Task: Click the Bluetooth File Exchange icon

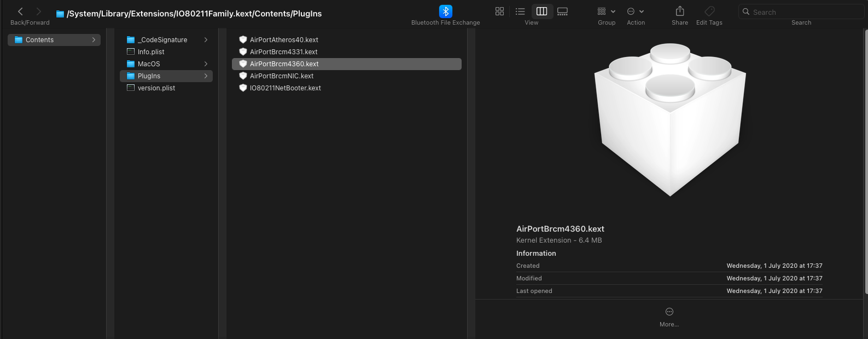Action: point(445,12)
